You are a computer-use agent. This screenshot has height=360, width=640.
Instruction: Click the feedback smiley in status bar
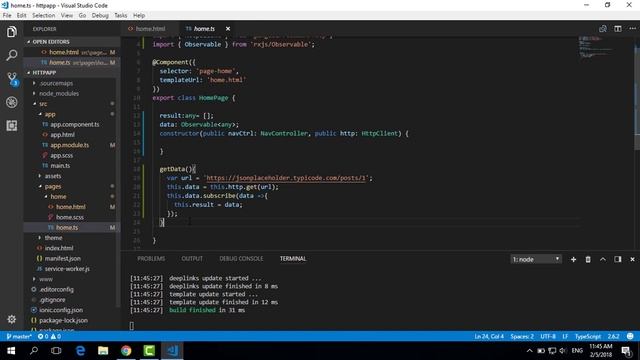point(630,336)
